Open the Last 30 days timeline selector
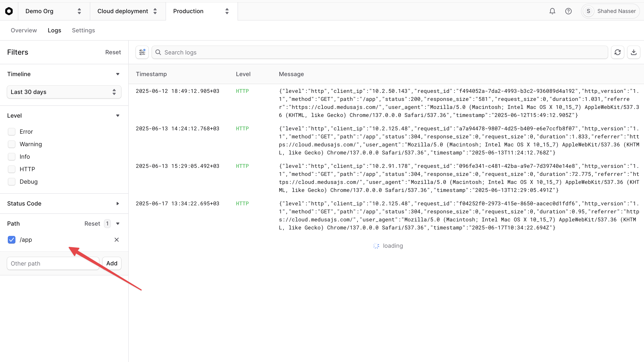Image resolution: width=644 pixels, height=362 pixels. click(64, 92)
